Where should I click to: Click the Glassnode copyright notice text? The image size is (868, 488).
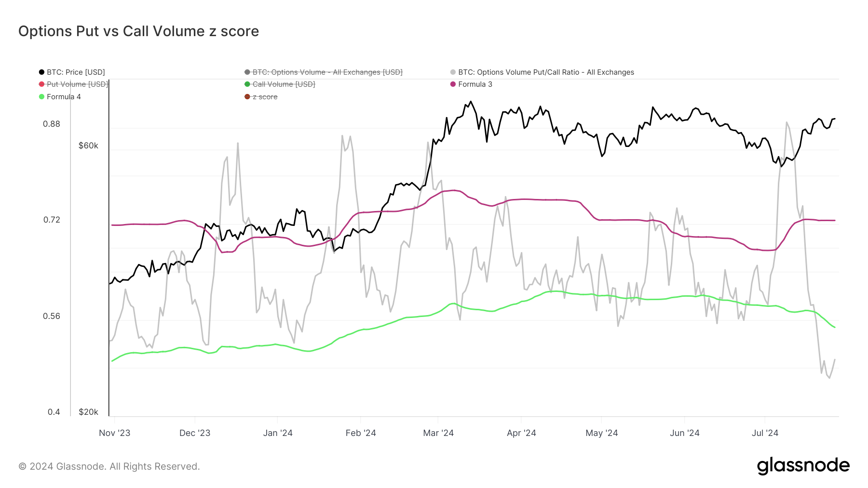coord(109,466)
